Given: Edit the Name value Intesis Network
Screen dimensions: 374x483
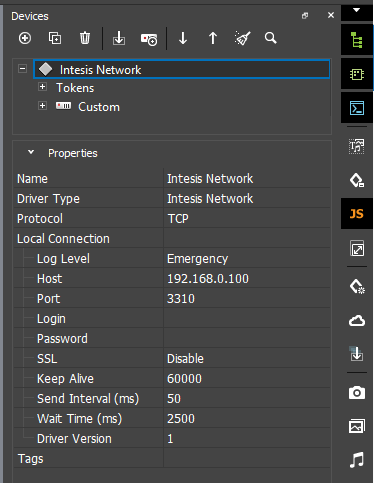Looking at the screenshot, I should 247,178.
